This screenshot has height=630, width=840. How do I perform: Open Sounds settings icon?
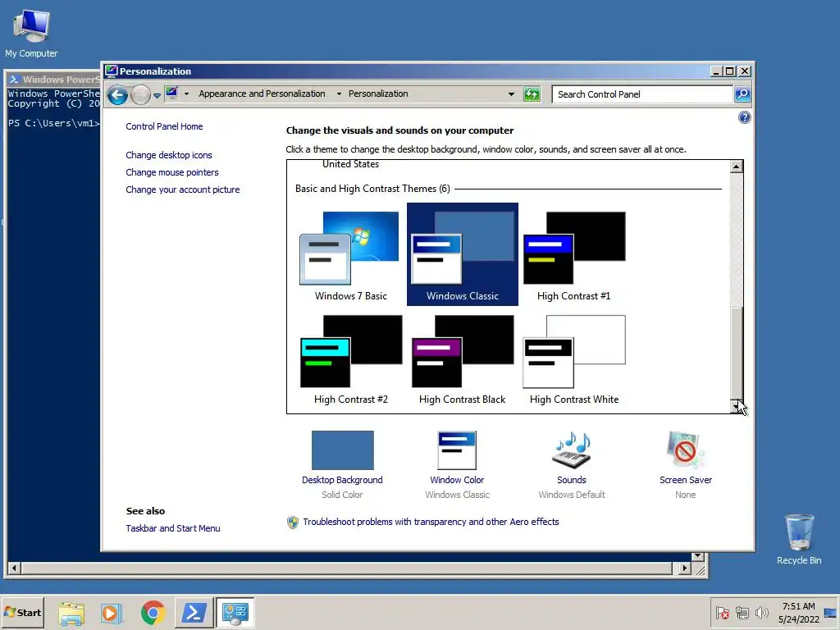(x=572, y=450)
